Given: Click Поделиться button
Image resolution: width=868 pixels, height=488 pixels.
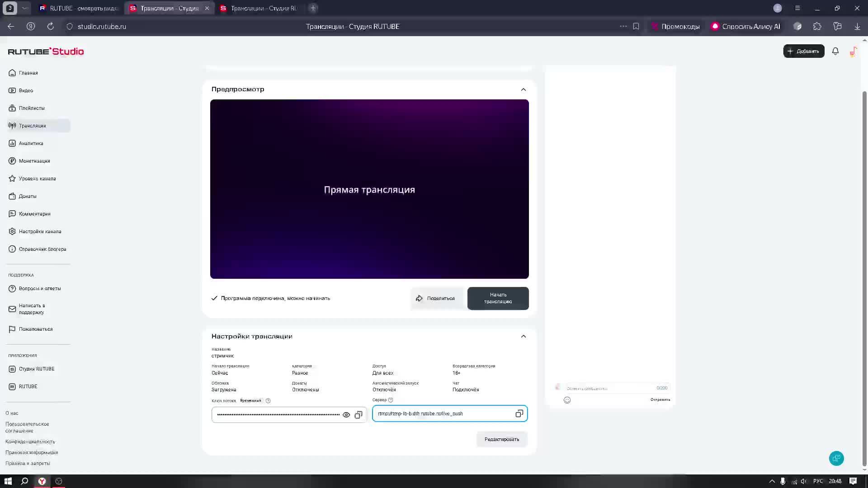Looking at the screenshot, I should [436, 298].
